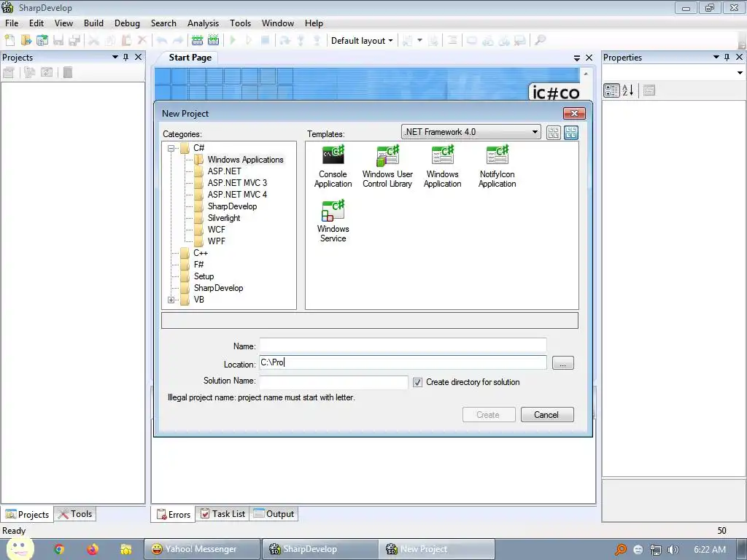The image size is (747, 560).
Task: Collapse the C# category node
Action: (171, 148)
